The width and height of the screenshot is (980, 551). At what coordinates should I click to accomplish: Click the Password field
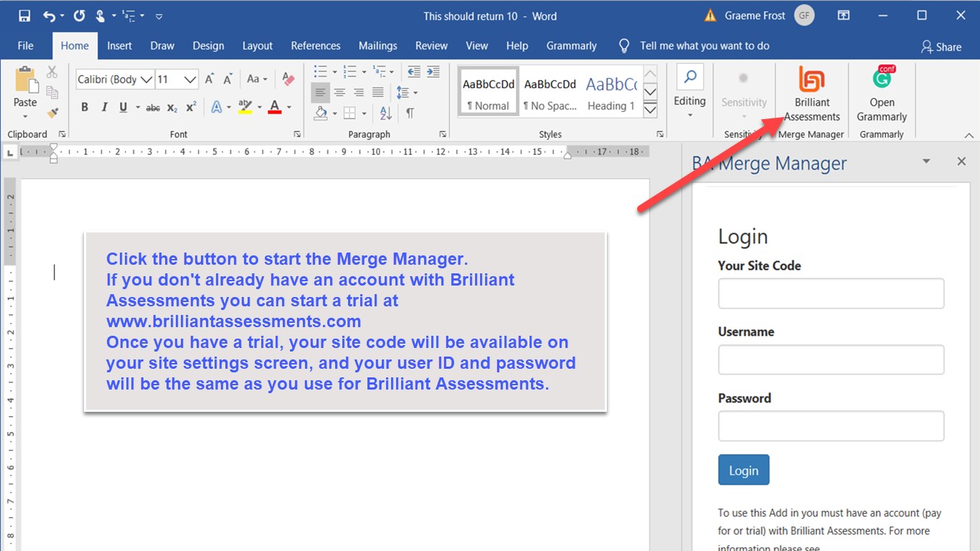[831, 426]
